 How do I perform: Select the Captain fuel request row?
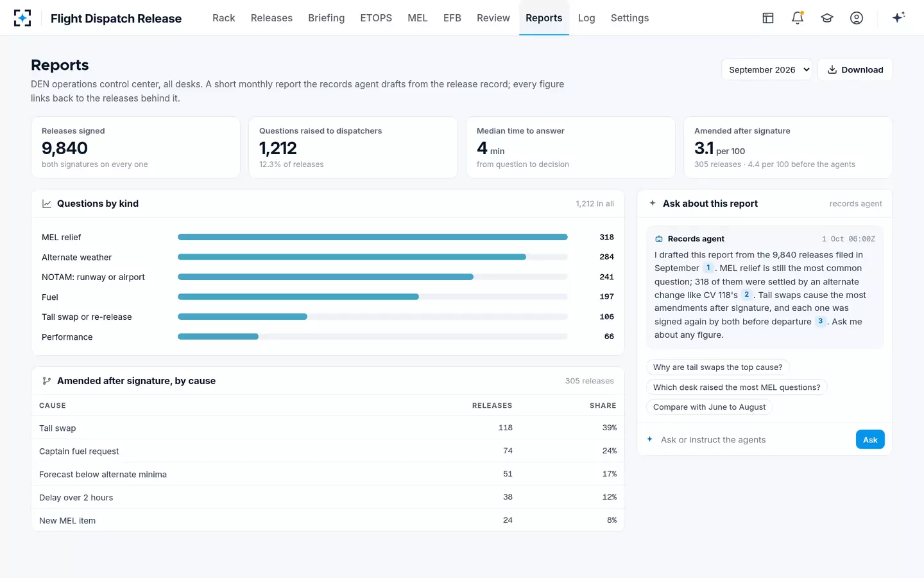pos(328,451)
